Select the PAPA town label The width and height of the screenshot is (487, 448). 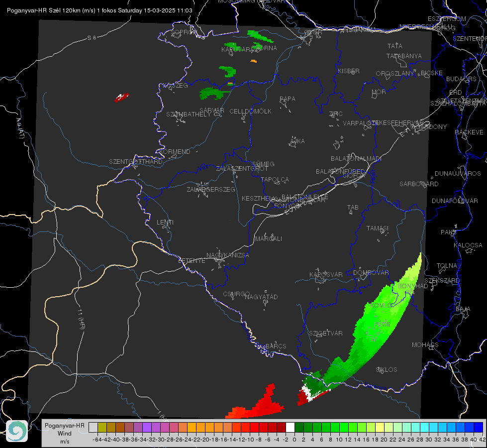(288, 99)
